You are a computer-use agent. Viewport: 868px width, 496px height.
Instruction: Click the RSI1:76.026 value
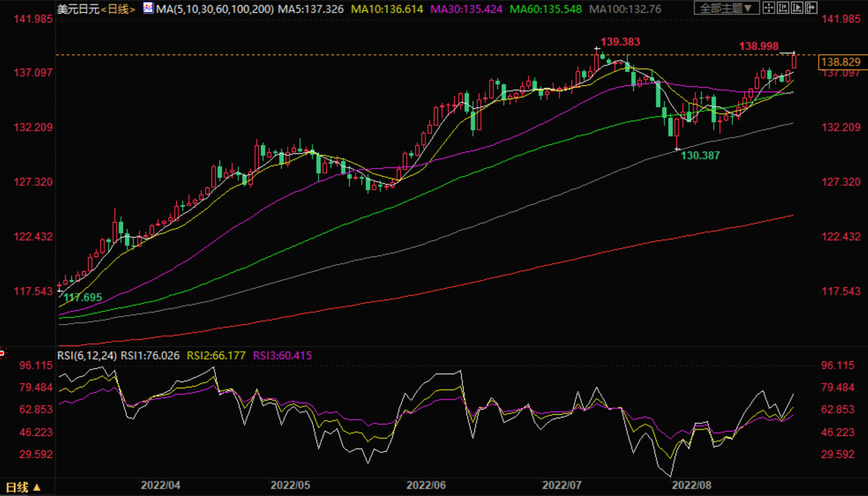[x=150, y=356]
